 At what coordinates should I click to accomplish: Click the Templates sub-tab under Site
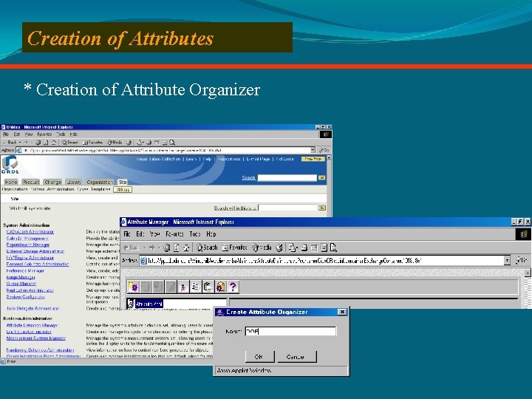click(x=100, y=189)
